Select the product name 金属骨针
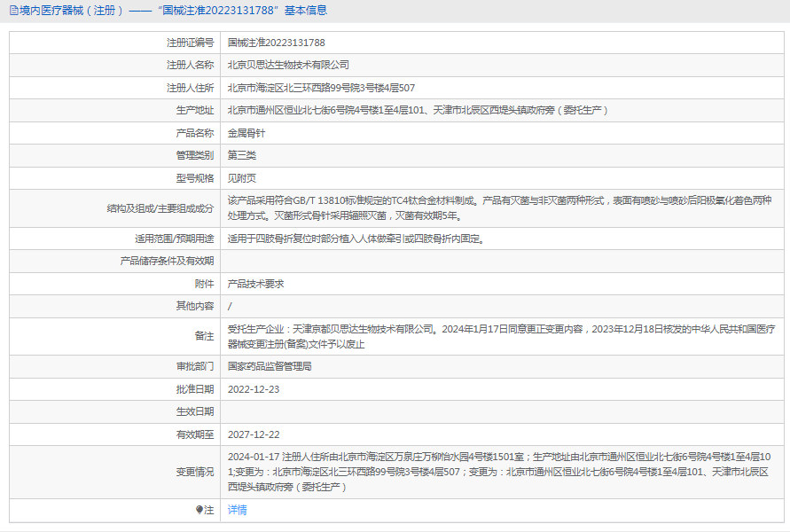This screenshot has height=532, width=790. click(246, 133)
